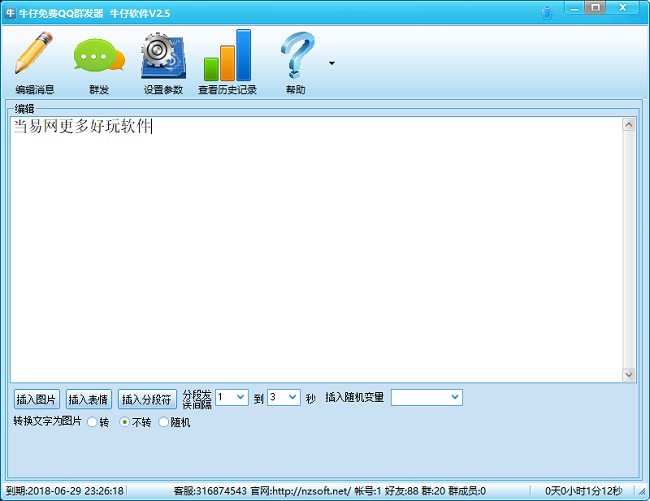Screen dimensions: 650x501
Task: Click the 群:20 status entry
Action: pyautogui.click(x=433, y=491)
